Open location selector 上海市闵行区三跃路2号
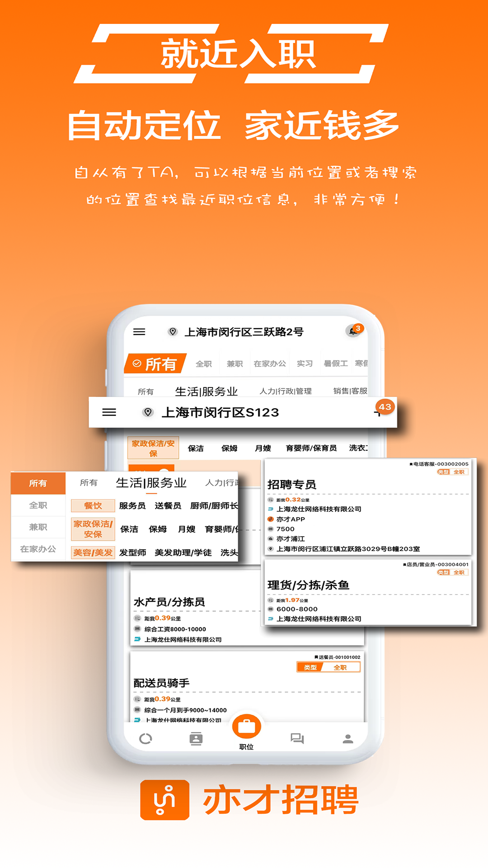Screen dimensions: 488x868 point(244,332)
